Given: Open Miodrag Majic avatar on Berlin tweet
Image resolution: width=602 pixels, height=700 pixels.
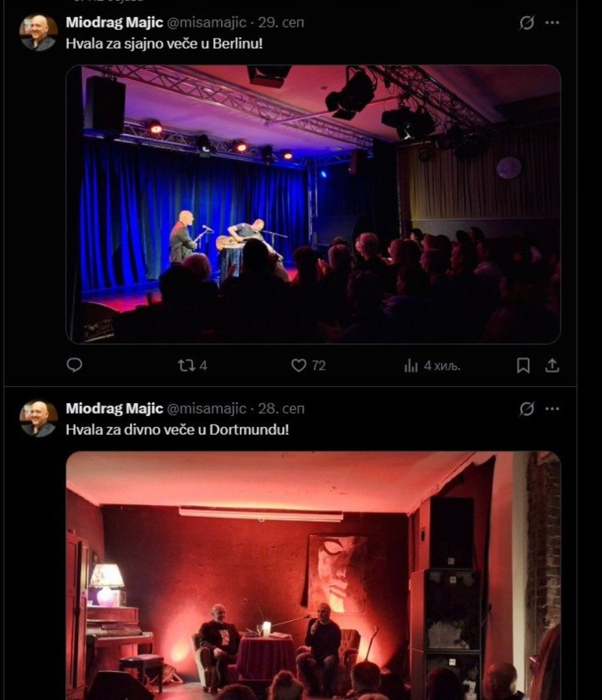Looking at the screenshot, I should coord(38,32).
